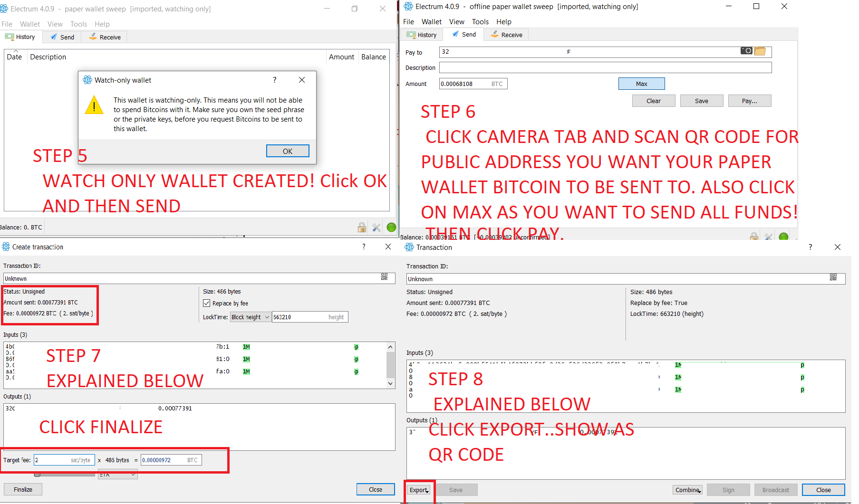This screenshot has height=504, width=859.
Task: Open the Combine dropdown button
Action: tap(688, 490)
